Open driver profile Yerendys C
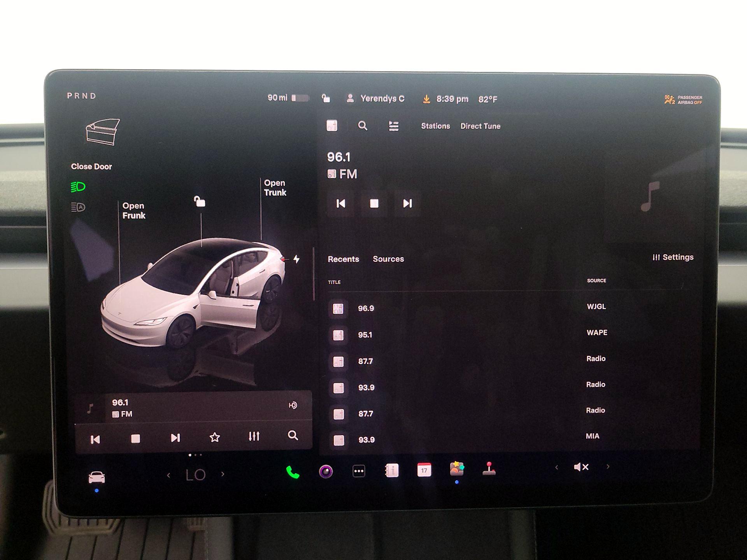747x560 pixels. pyautogui.click(x=375, y=98)
